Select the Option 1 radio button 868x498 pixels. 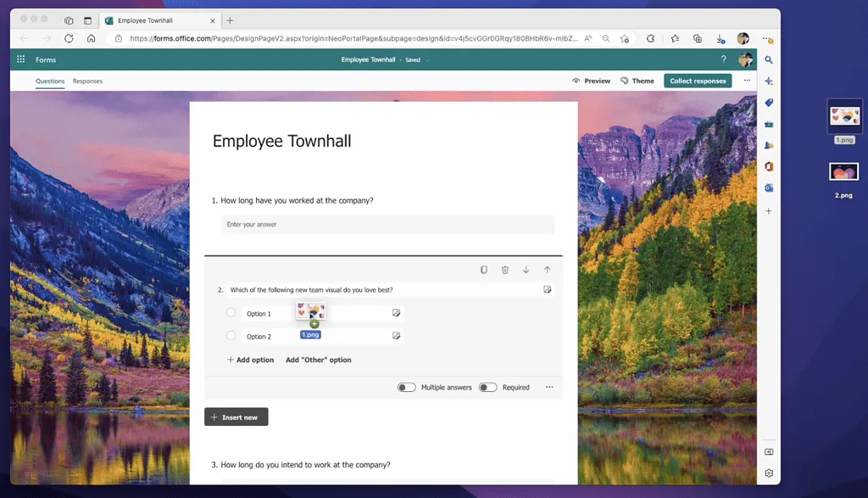(x=231, y=312)
